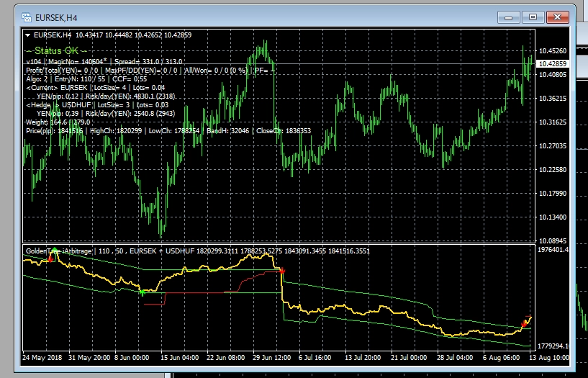This screenshot has width=588, height=378.
Task: Click the green Status OK text
Action: (x=57, y=51)
